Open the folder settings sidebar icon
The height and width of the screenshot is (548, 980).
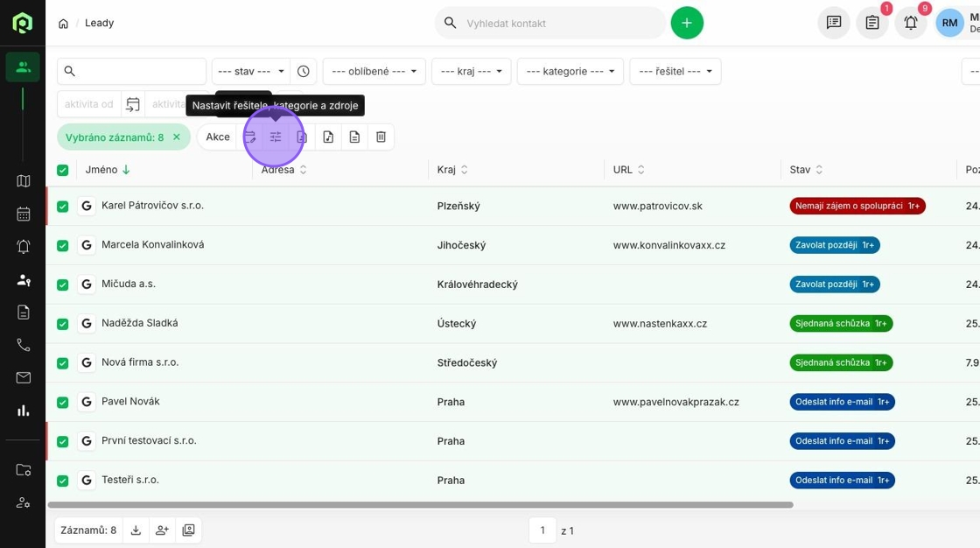tap(23, 470)
